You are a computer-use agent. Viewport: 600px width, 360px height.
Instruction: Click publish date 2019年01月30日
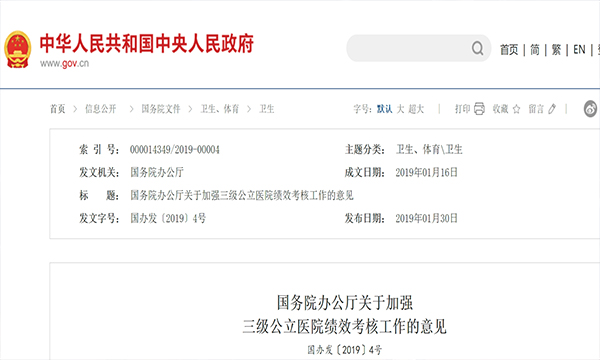pyautogui.click(x=427, y=218)
